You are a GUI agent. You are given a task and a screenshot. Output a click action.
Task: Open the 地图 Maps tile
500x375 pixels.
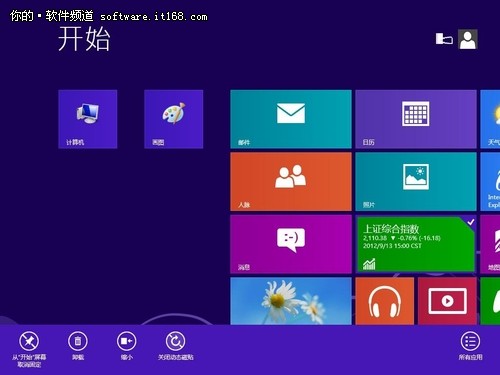click(x=490, y=244)
